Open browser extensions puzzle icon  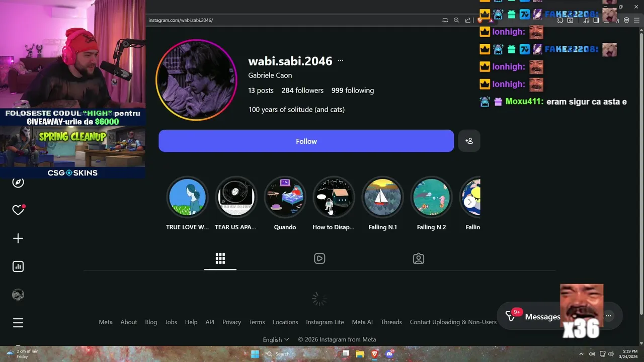(560, 20)
